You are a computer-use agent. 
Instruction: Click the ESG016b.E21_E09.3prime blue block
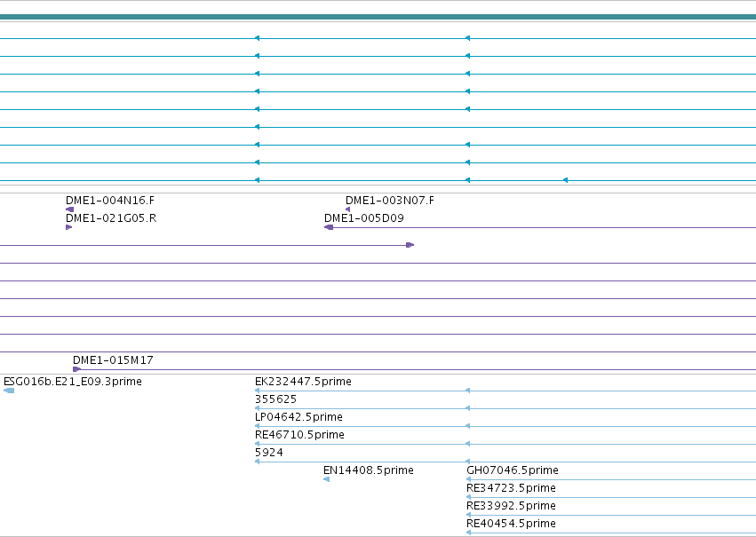point(9,391)
